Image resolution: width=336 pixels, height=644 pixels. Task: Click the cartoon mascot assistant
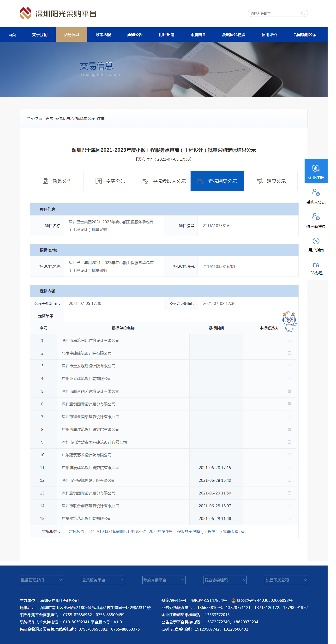pyautogui.click(x=289, y=321)
